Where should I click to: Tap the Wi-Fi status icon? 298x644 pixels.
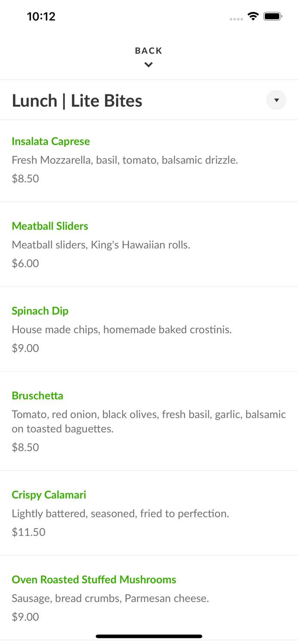(253, 16)
